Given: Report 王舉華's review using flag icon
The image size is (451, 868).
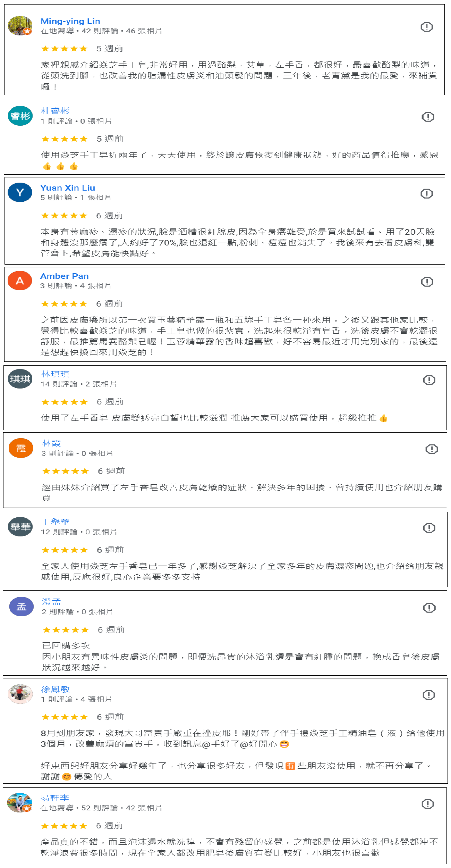Looking at the screenshot, I should pyautogui.click(x=429, y=528).
